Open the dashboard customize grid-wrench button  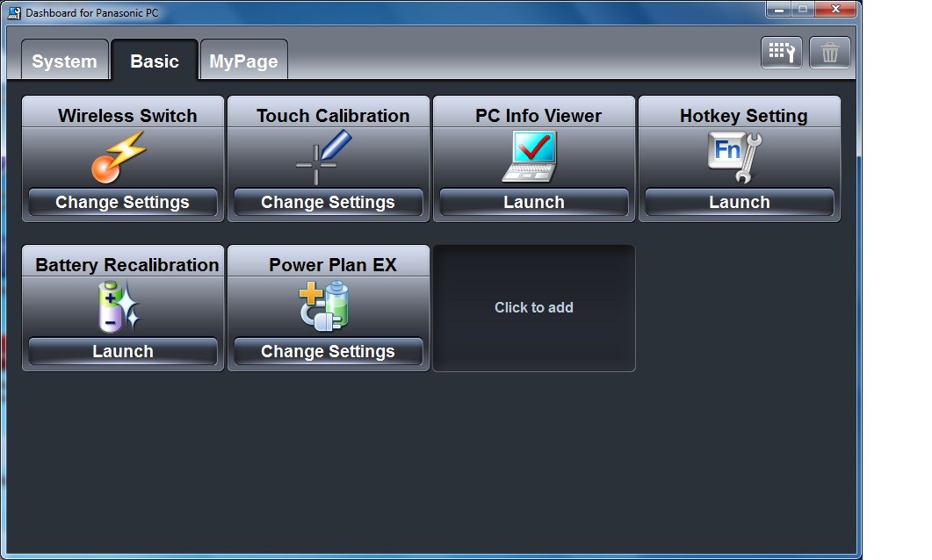coord(782,53)
